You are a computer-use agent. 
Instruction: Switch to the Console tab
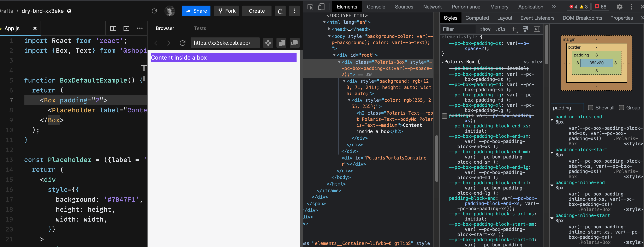point(376,7)
